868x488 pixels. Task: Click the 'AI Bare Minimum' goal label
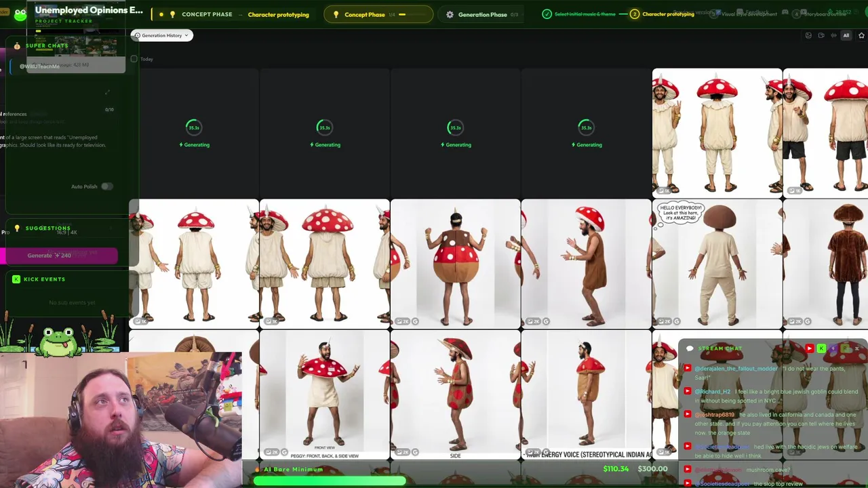point(293,469)
